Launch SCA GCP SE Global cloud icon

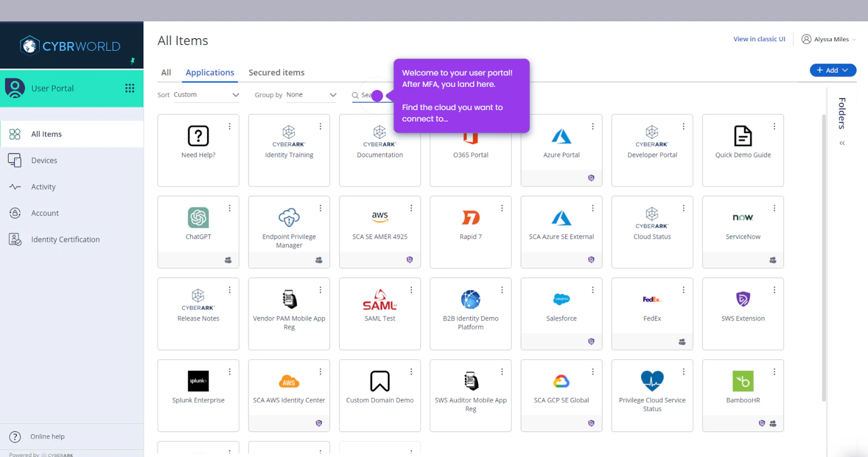click(561, 382)
